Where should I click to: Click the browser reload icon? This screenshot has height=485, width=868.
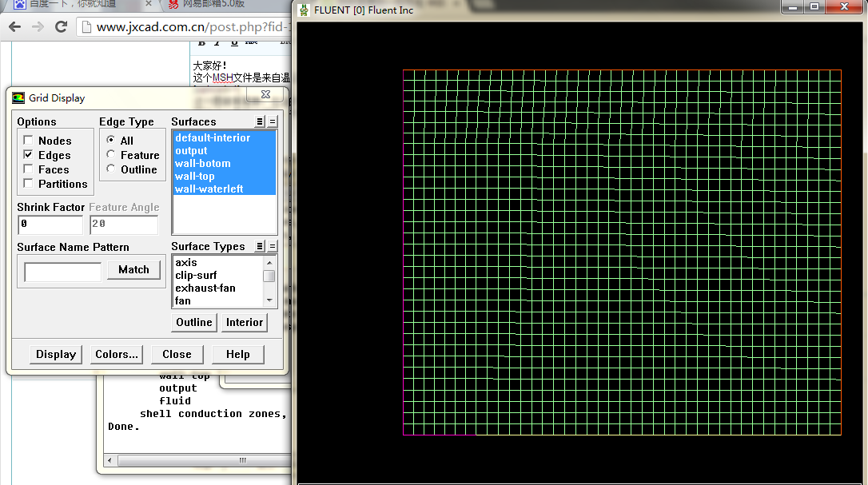pos(61,26)
